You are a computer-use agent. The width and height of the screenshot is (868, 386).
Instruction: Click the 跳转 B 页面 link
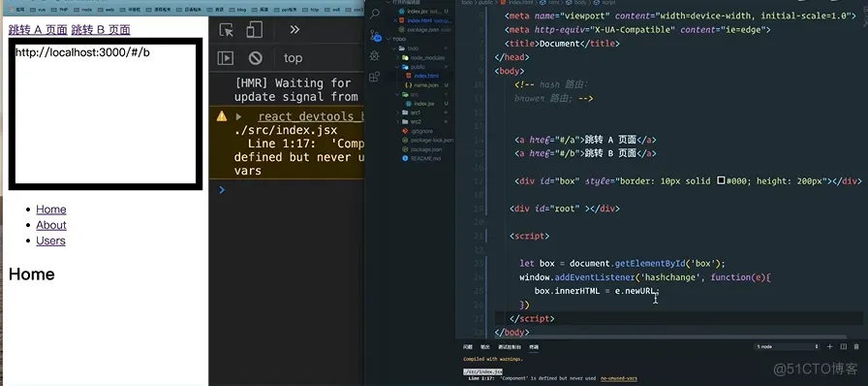click(x=101, y=29)
